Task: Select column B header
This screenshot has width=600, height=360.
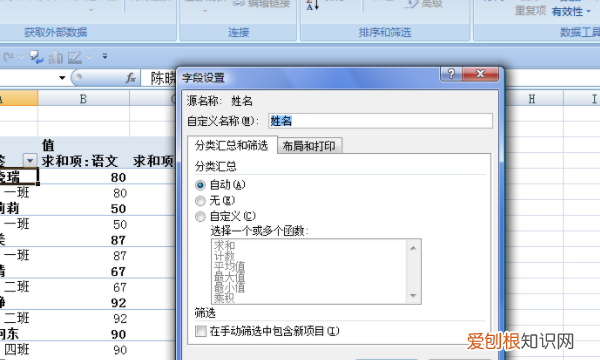Action: 83,99
